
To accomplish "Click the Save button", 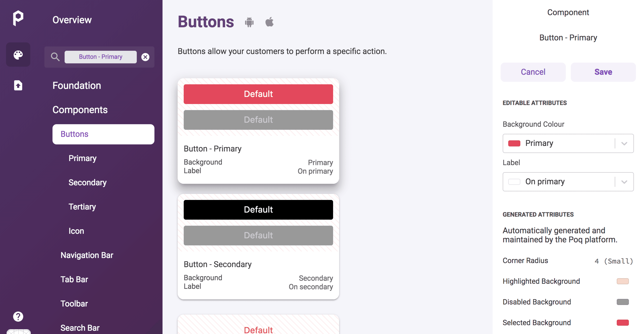I will click(x=603, y=72).
